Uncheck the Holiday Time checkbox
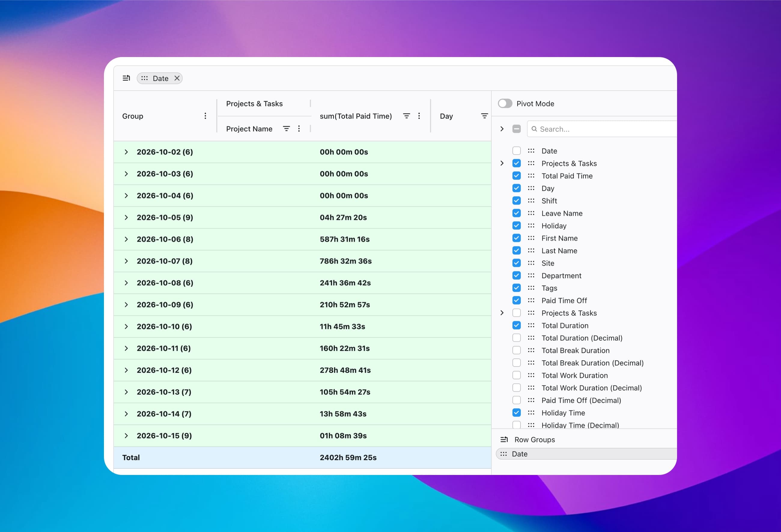781x532 pixels. (517, 413)
